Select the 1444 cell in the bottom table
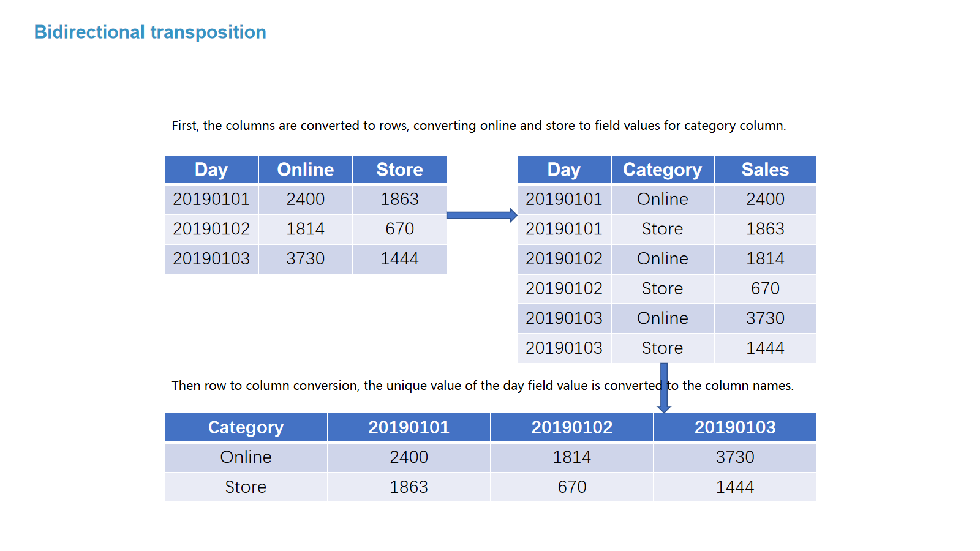This screenshot has width=980, height=551. tap(734, 487)
